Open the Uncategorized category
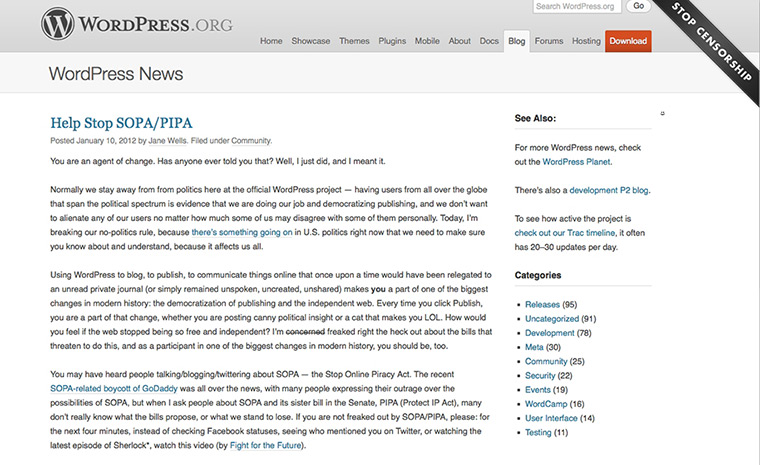760x465 pixels. 552,319
